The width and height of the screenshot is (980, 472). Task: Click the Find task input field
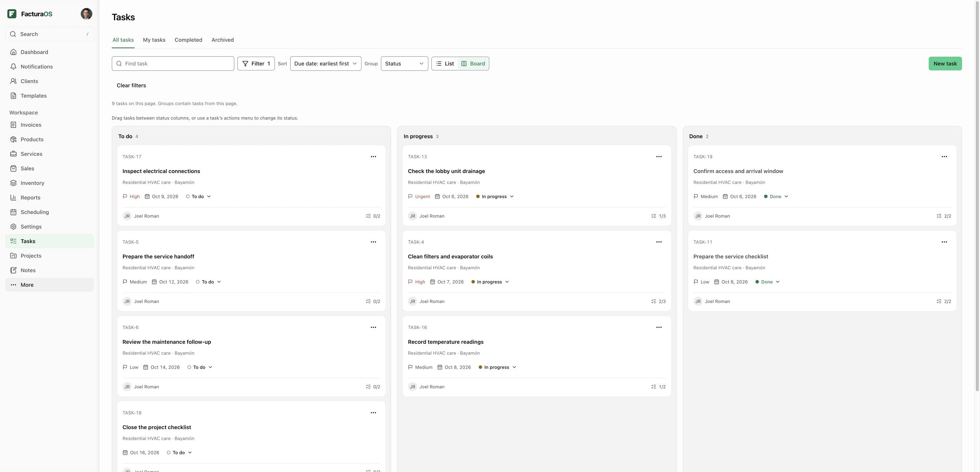coord(173,64)
